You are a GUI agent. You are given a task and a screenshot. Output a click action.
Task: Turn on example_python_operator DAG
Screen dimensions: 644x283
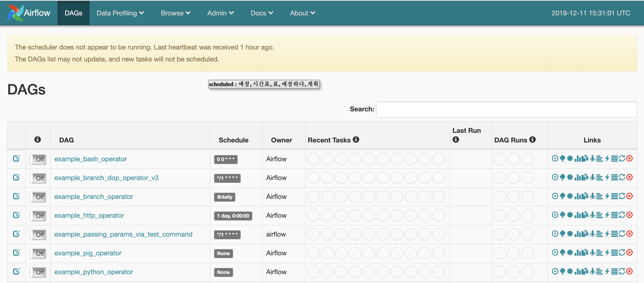[x=38, y=272]
